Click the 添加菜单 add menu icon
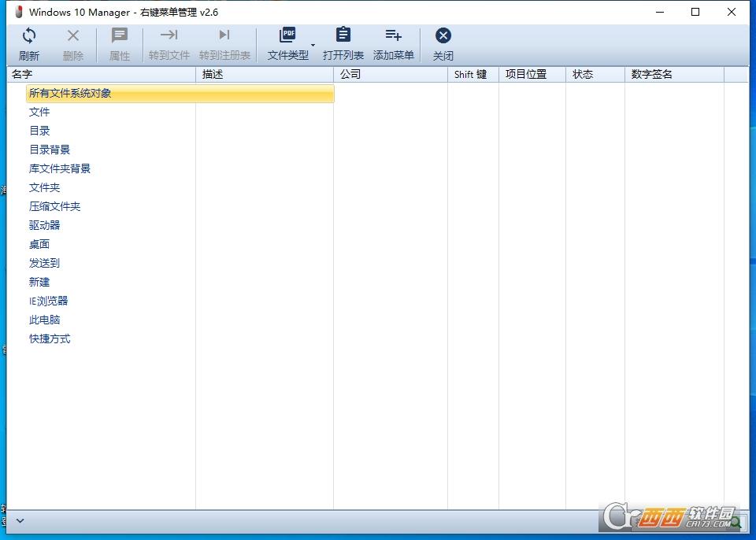Image resolution: width=756 pixels, height=540 pixels. pos(394,35)
